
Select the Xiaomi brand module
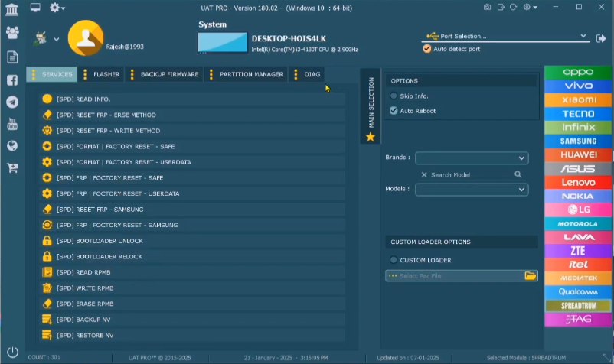[578, 100]
